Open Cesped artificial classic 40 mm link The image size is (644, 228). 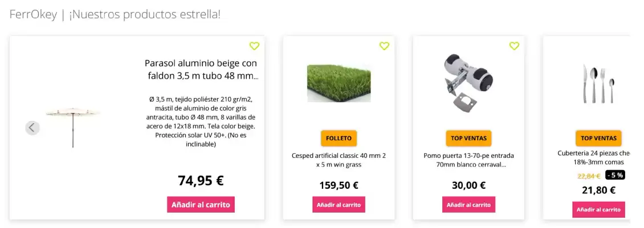[x=339, y=160]
